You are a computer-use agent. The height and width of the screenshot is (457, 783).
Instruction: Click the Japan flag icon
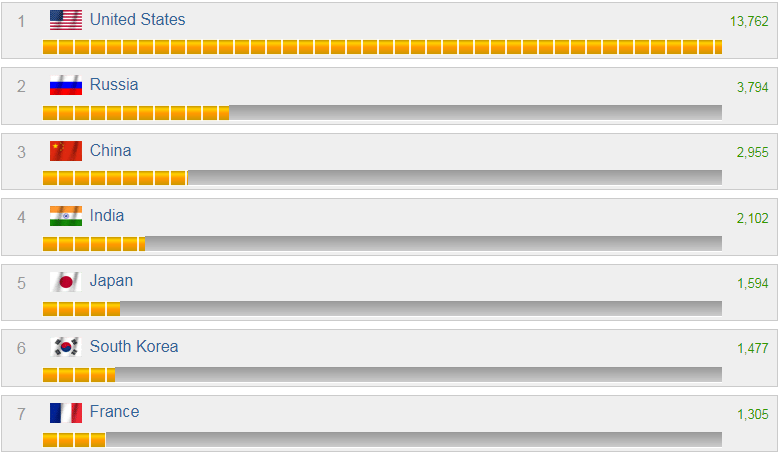click(66, 282)
